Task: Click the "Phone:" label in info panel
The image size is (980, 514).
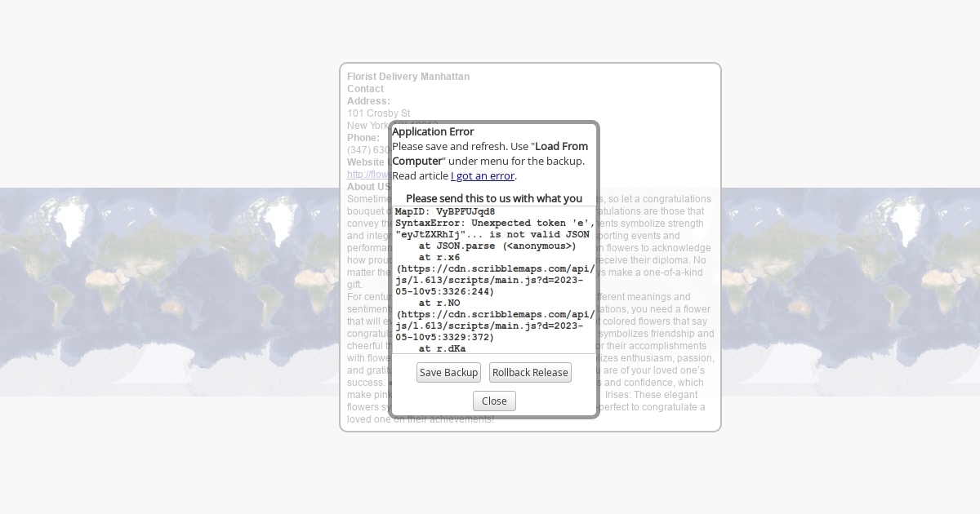Action: pos(363,138)
